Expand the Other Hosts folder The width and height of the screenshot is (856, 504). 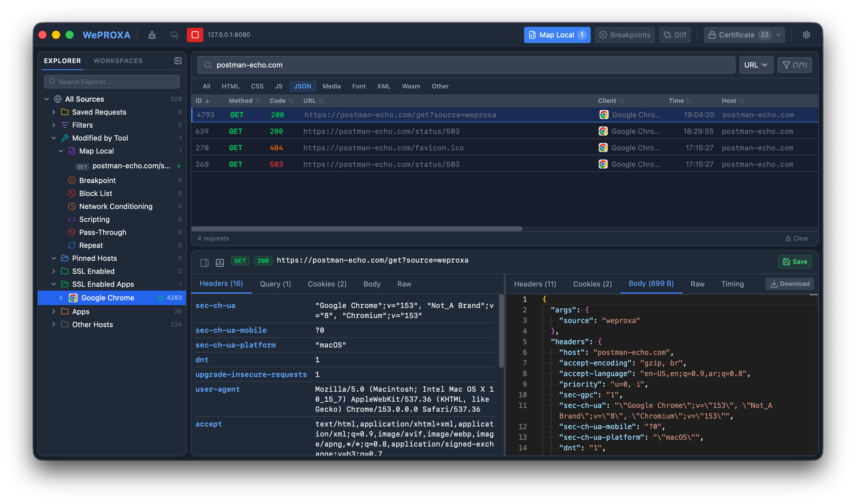(53, 324)
